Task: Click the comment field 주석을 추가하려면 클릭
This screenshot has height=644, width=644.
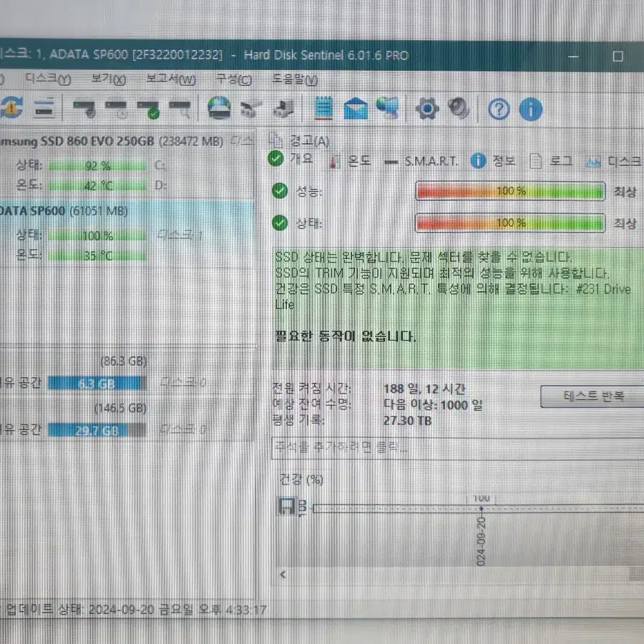Action: point(457,447)
